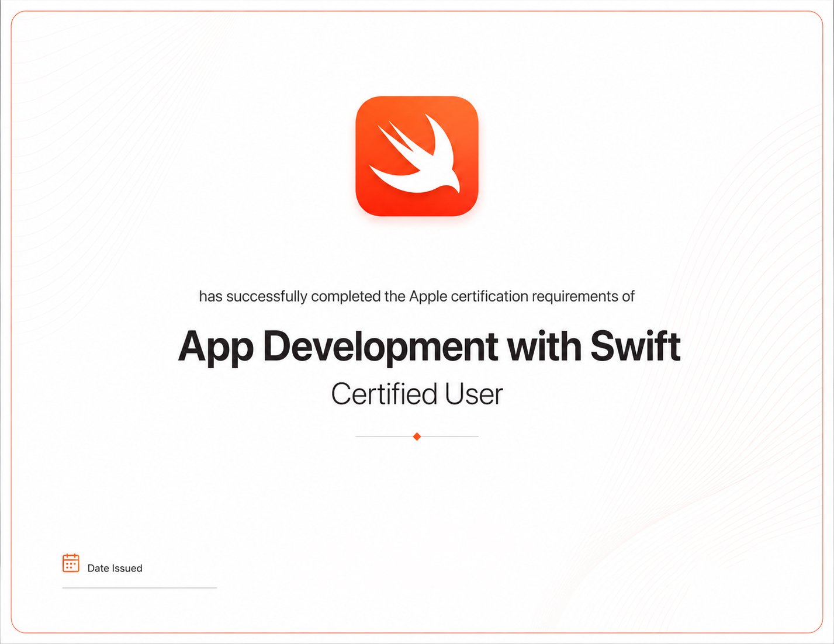Click the 'Certified User' text
The height and width of the screenshot is (644, 834).
point(417,394)
